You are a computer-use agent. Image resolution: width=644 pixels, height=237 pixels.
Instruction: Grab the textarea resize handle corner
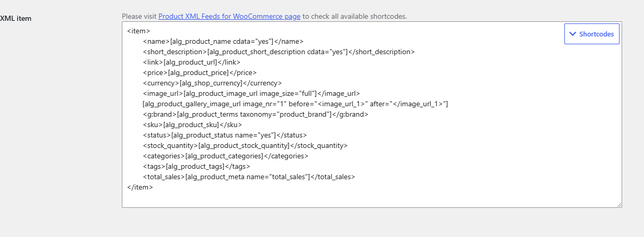[x=619, y=205]
